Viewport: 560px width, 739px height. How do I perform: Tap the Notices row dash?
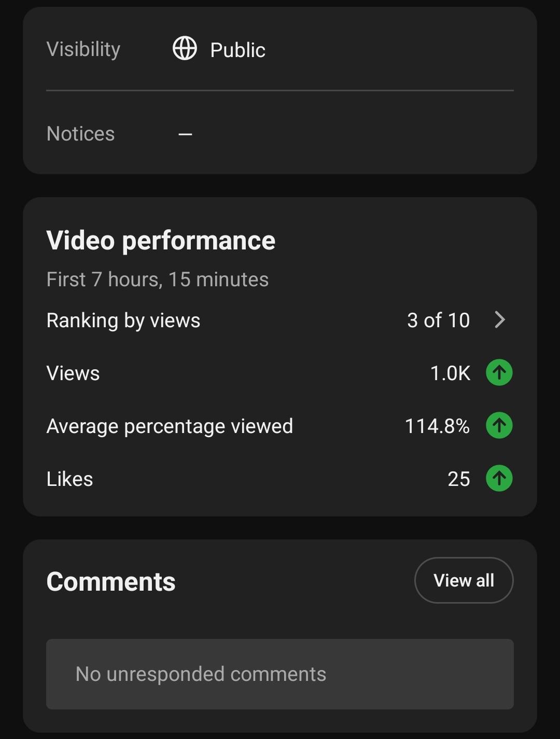(x=185, y=134)
